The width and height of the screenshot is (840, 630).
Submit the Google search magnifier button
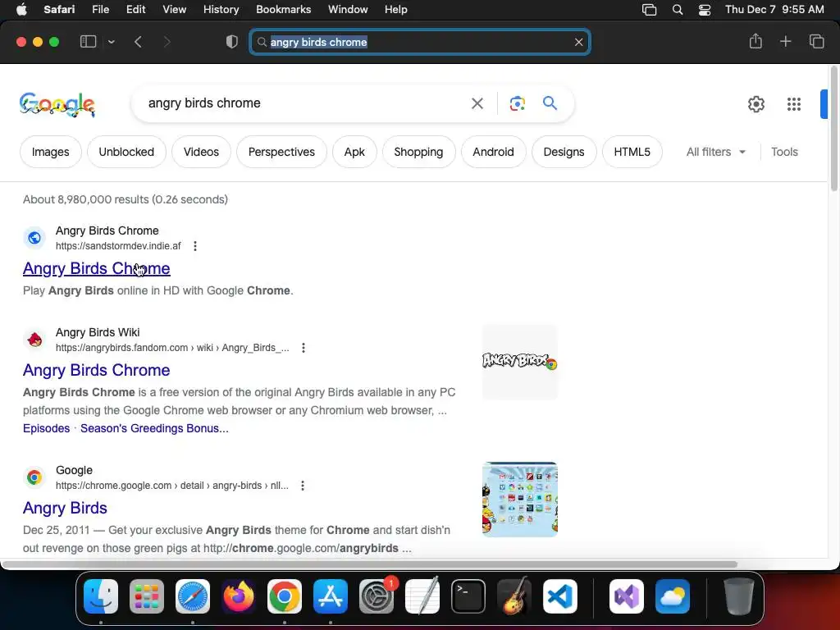coord(550,103)
